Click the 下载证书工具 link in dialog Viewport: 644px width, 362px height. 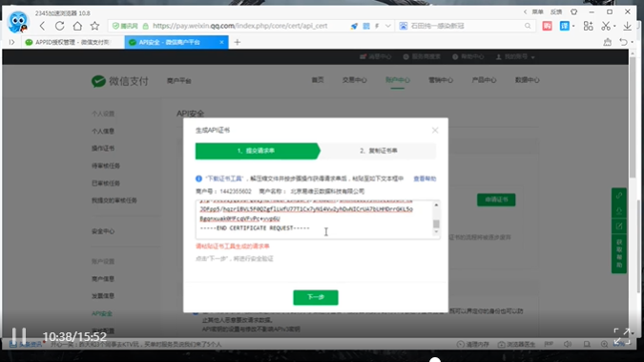(224, 179)
